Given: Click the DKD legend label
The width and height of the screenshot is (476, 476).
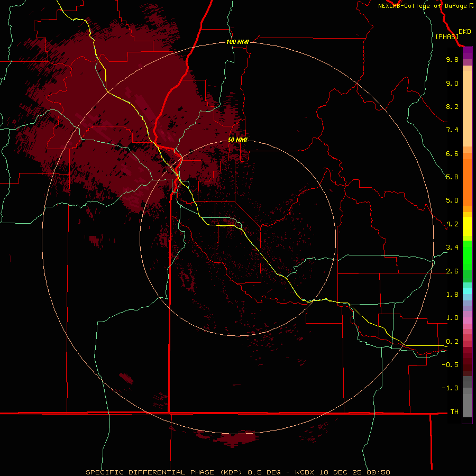Looking at the screenshot, I should [x=465, y=32].
